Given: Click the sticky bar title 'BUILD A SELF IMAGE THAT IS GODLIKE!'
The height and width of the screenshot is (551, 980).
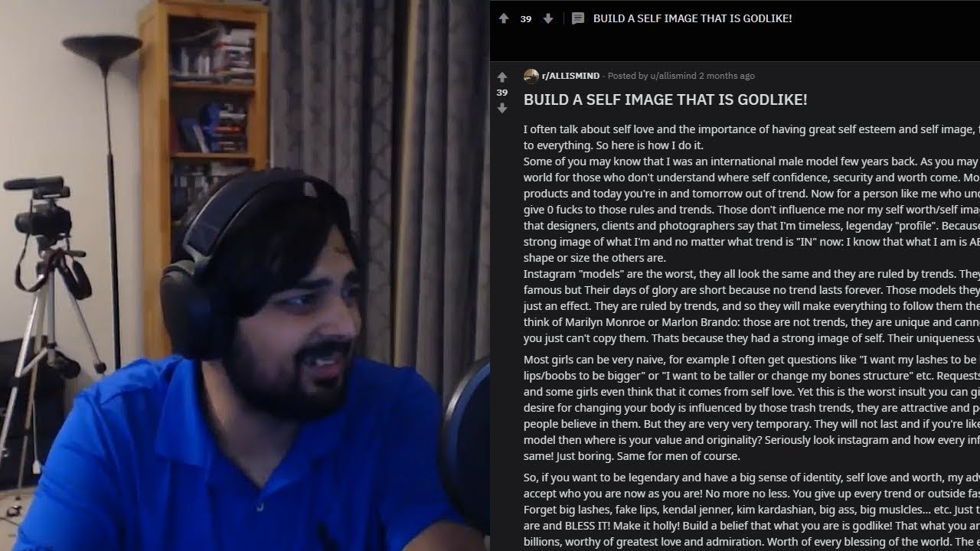Looking at the screenshot, I should (693, 18).
